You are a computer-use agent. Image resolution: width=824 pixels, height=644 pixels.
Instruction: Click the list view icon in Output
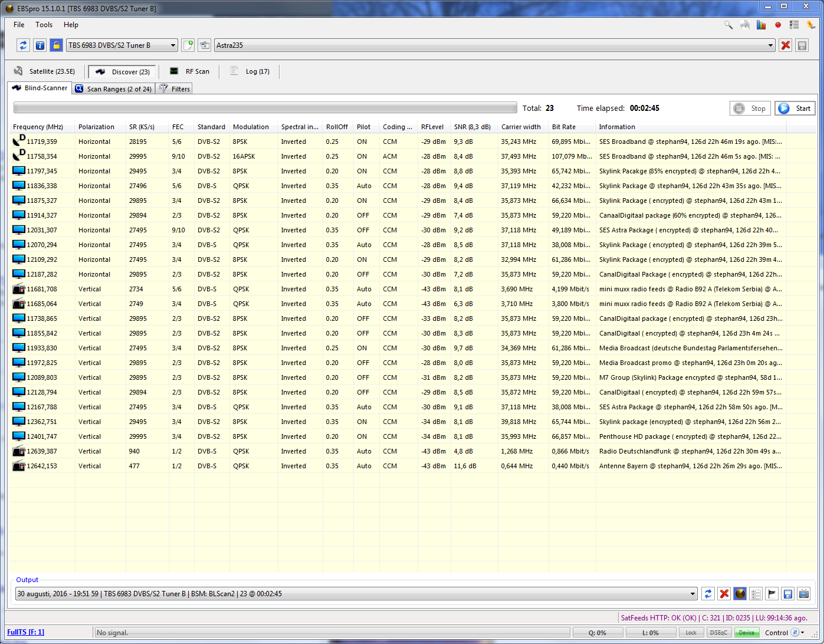(756, 594)
